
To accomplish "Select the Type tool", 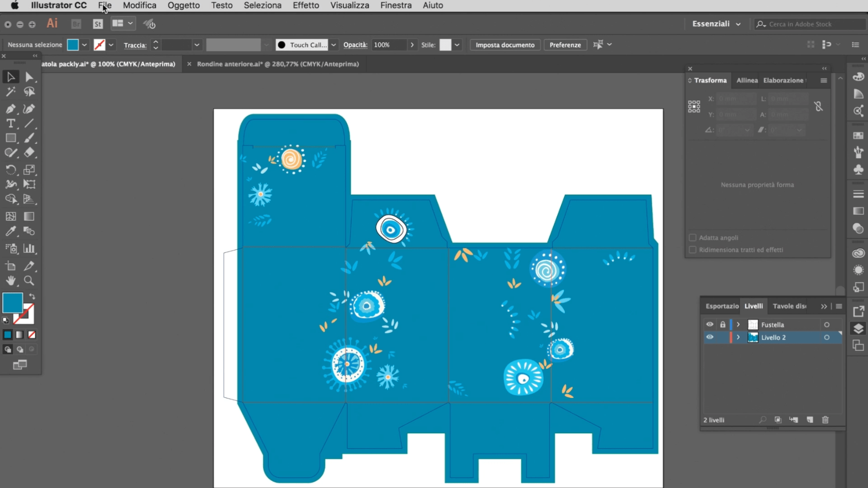I will tap(11, 123).
